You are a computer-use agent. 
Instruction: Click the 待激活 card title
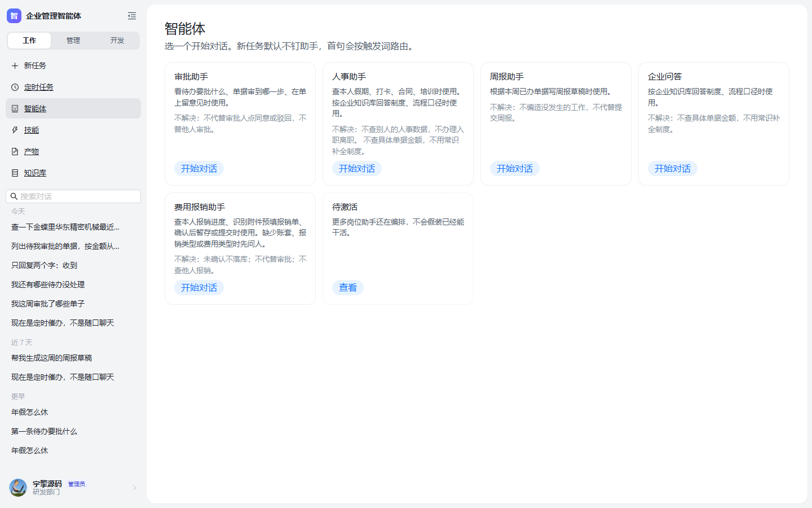coord(345,207)
